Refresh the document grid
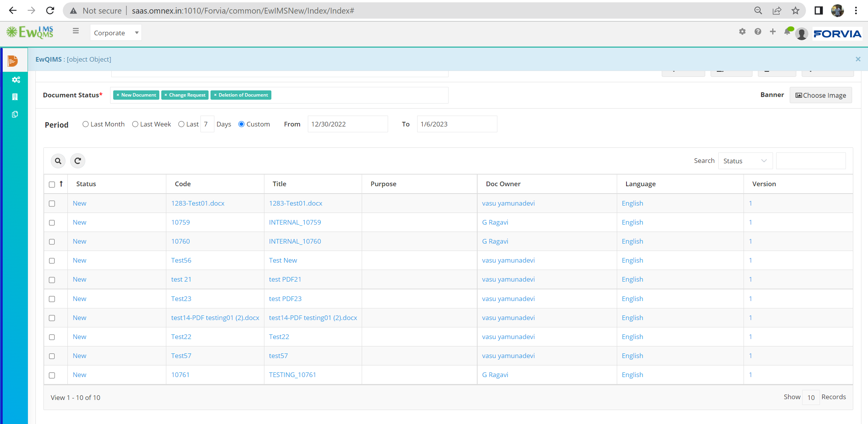This screenshot has height=424, width=868. pos(78,161)
